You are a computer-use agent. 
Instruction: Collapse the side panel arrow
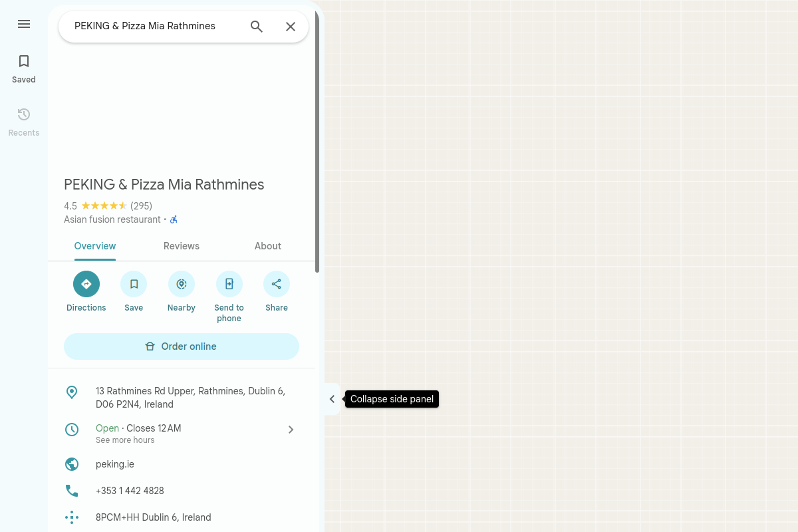(332, 399)
